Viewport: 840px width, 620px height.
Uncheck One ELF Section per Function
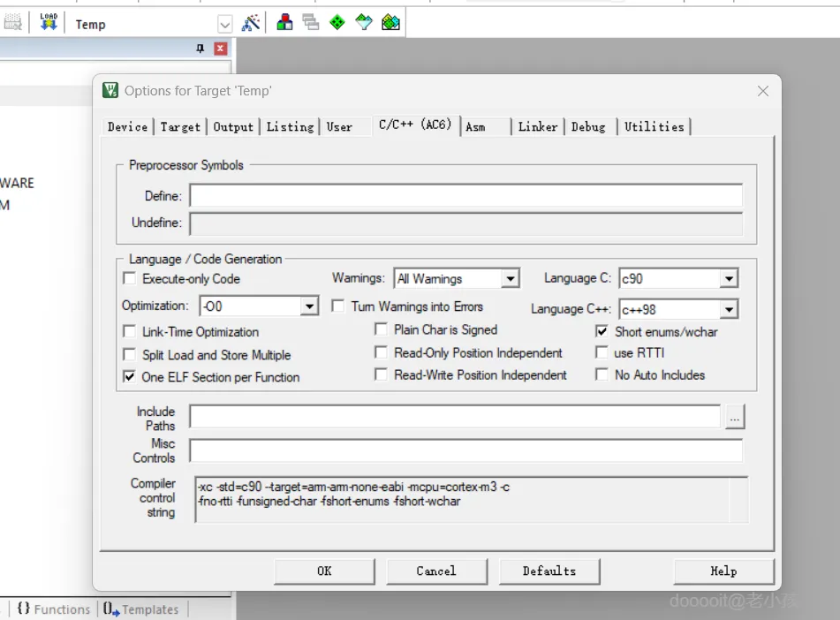pyautogui.click(x=130, y=377)
